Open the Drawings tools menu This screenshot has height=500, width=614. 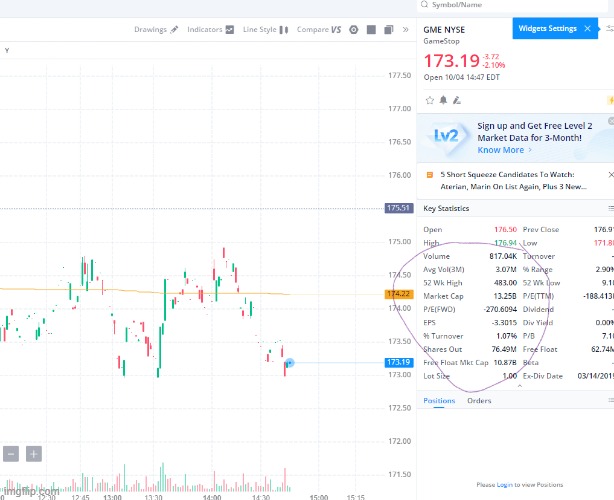point(156,30)
